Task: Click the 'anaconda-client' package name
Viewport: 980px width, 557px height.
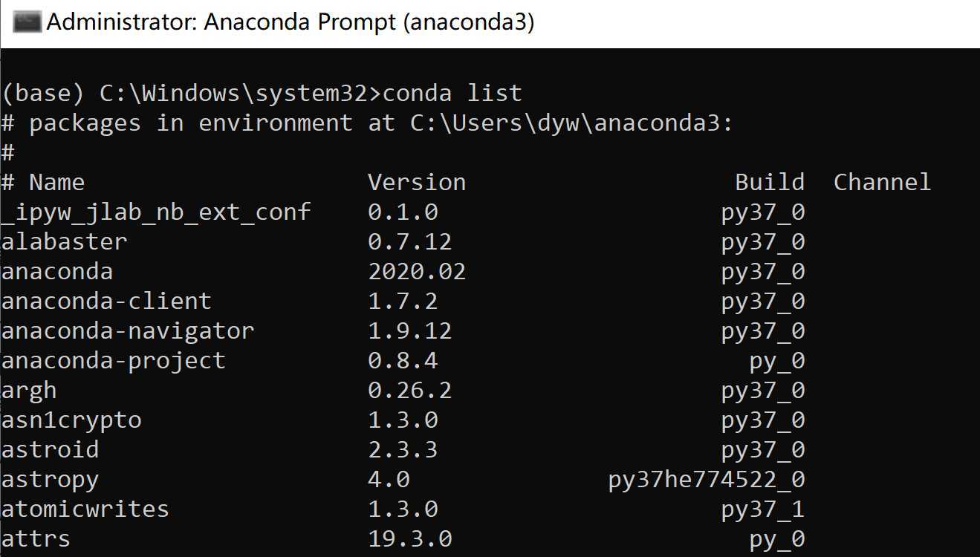Action: tap(106, 301)
